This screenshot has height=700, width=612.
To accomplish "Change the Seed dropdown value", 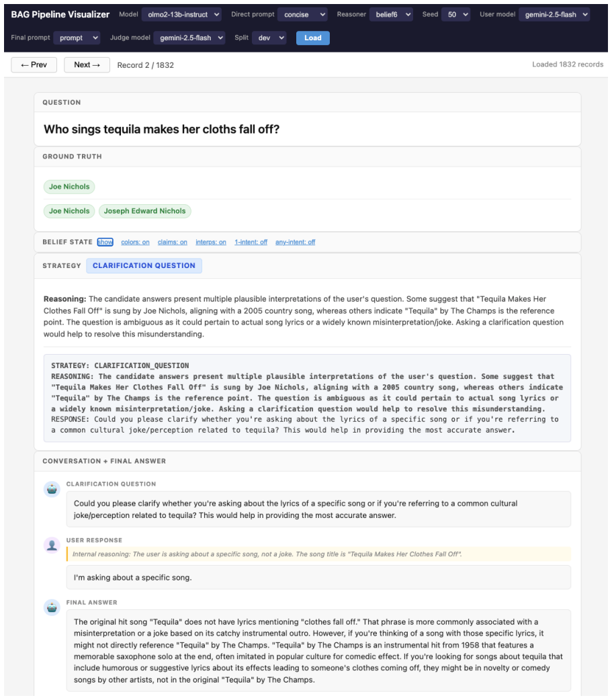I will click(456, 15).
